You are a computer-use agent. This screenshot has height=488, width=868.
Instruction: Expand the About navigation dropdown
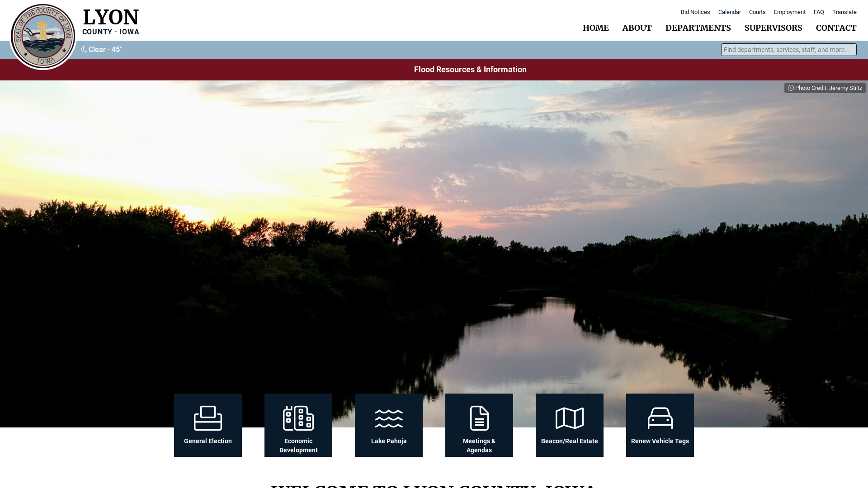[x=637, y=28]
